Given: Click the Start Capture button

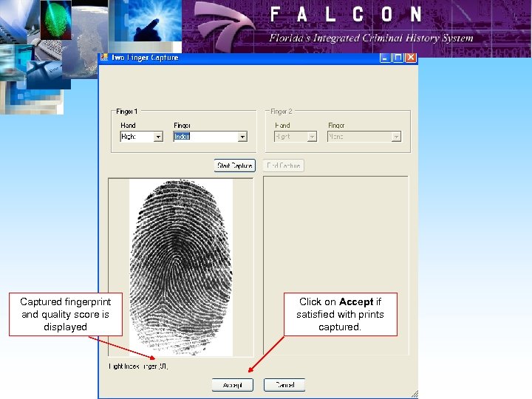Looking at the screenshot, I should (x=234, y=166).
